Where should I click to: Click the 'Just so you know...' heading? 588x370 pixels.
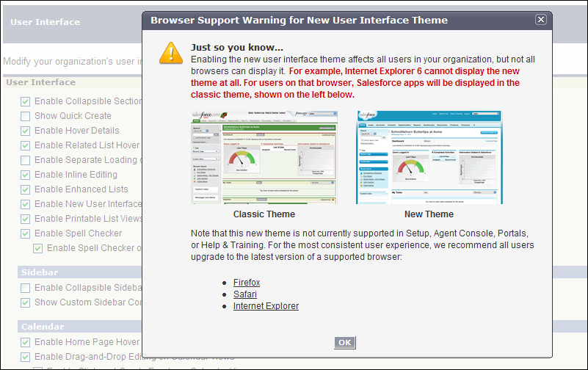pos(237,47)
